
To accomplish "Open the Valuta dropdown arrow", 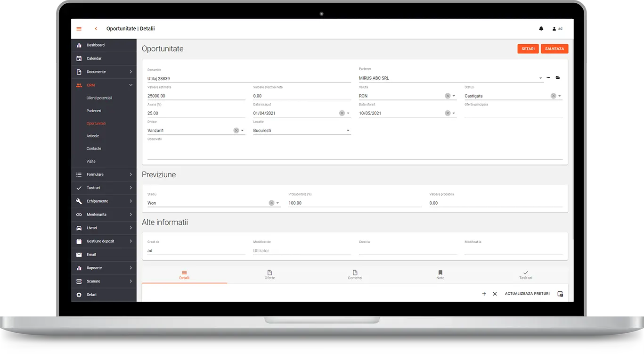I will click(454, 96).
